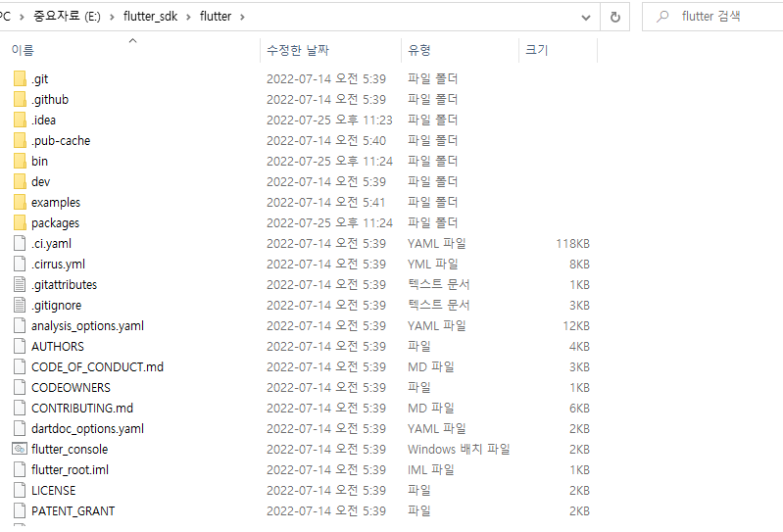Go to 중요자료 (E:) in the breadcrumb path
Screen dimensions: 783x532
(x=67, y=16)
